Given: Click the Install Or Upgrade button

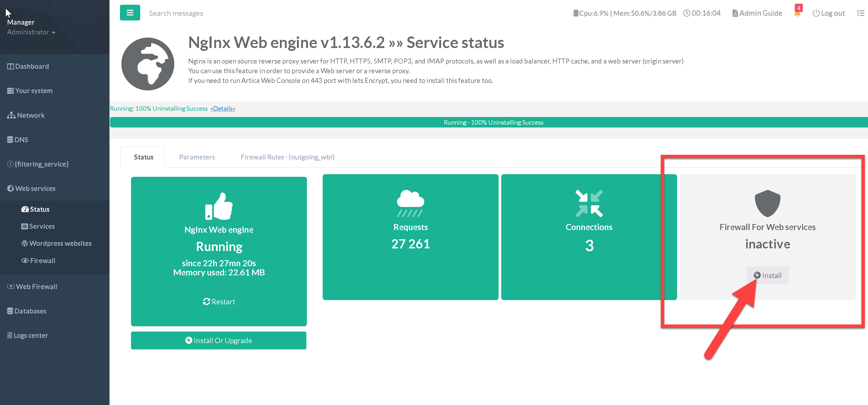Looking at the screenshot, I should pos(218,340).
